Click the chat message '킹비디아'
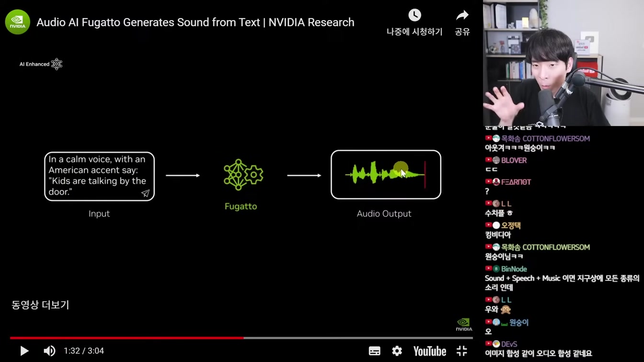The width and height of the screenshot is (644, 362). tap(498, 235)
